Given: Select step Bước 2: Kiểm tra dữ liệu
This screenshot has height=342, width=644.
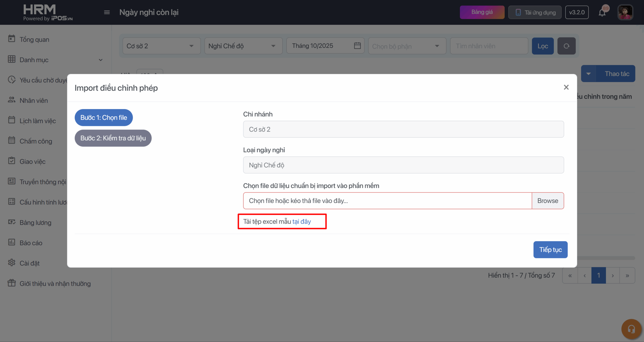Looking at the screenshot, I should tap(113, 138).
